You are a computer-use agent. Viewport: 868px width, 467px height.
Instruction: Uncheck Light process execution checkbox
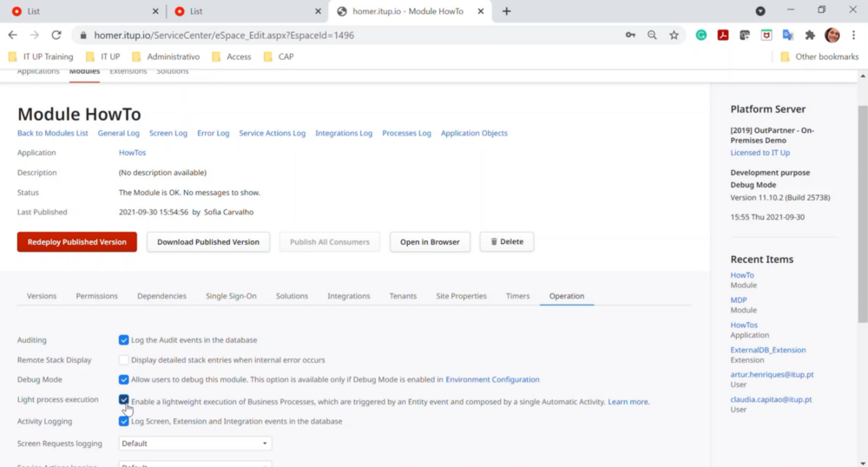click(x=123, y=399)
